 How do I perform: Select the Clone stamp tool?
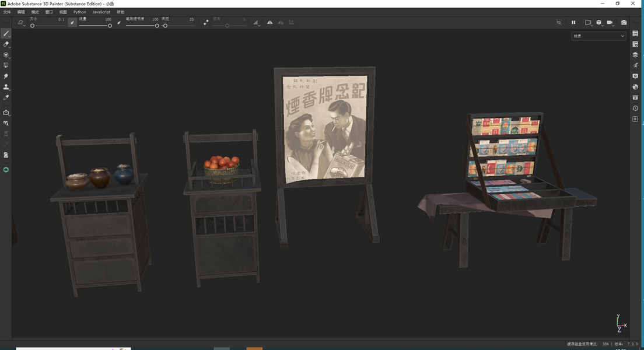point(6,87)
